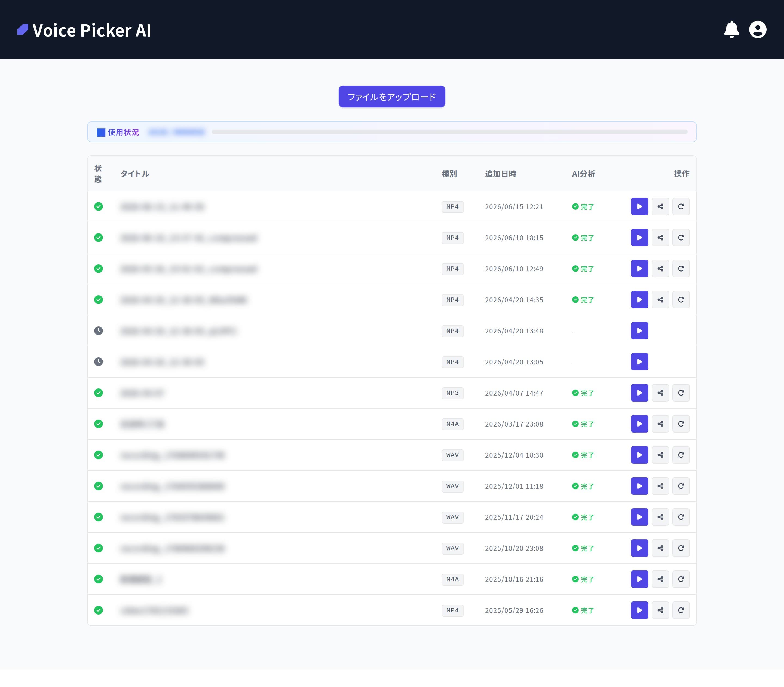This screenshot has height=687, width=784.
Task: Click the clock status icon for 2026/04/20 13:48
Action: tap(99, 330)
